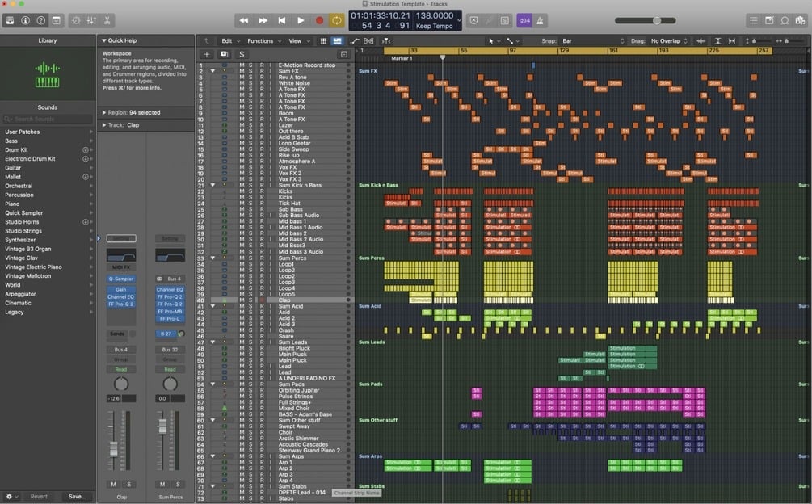812x504 pixels.
Task: Open Quick Help question mark icon
Action: pos(41,21)
